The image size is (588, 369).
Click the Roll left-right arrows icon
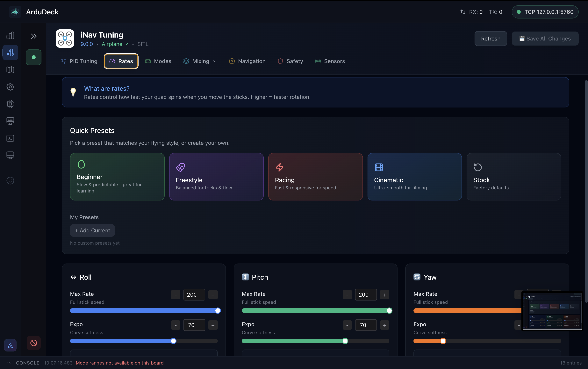click(73, 277)
